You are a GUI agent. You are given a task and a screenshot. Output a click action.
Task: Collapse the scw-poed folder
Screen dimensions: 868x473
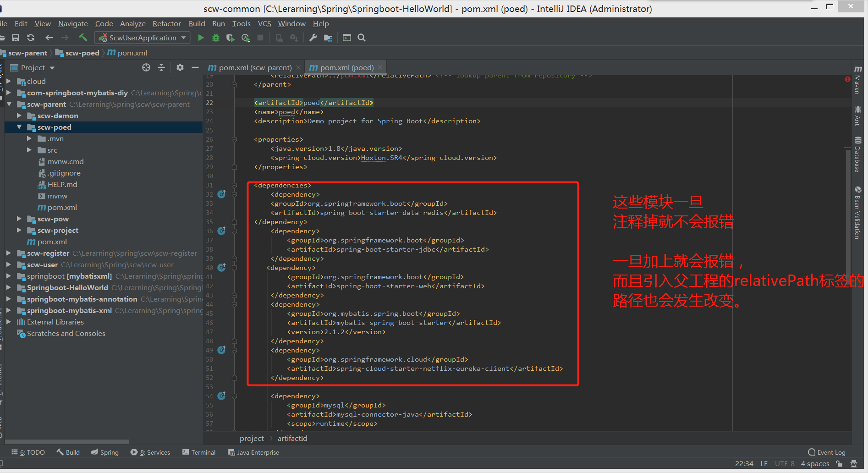pyautogui.click(x=19, y=127)
